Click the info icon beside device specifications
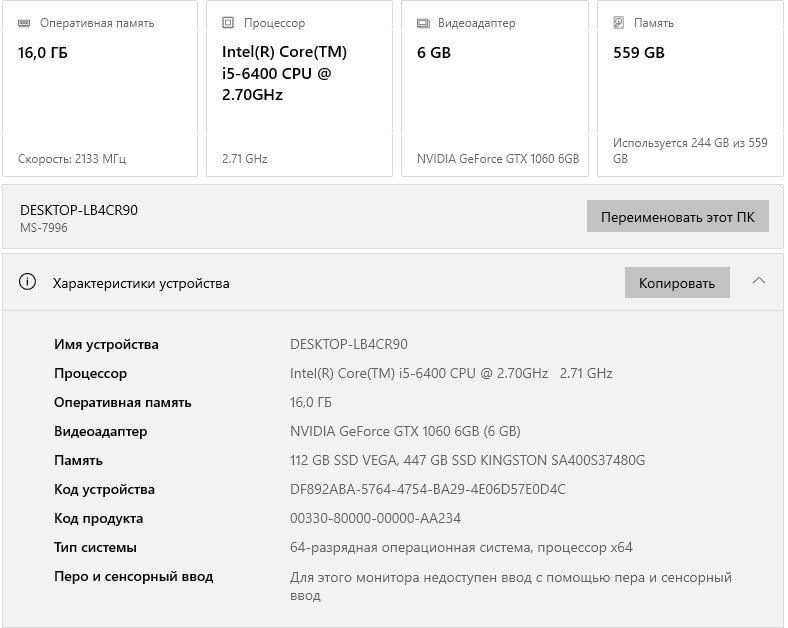Screen dimensions: 788x628 click(27, 282)
